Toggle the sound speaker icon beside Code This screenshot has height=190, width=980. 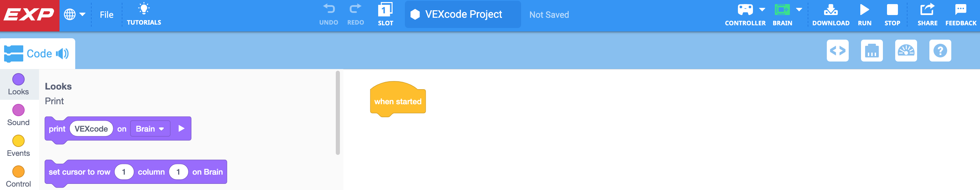[x=62, y=54]
